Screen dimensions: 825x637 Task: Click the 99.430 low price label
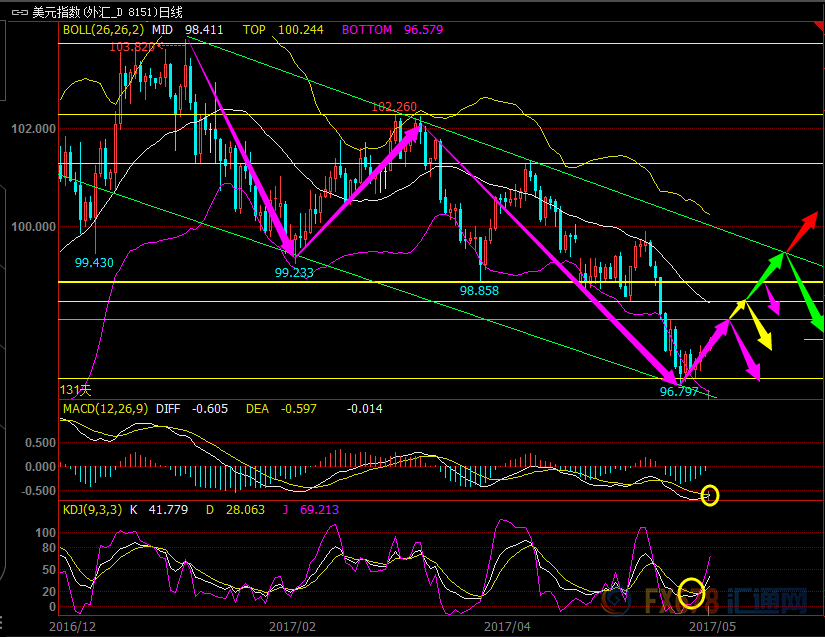point(94,262)
